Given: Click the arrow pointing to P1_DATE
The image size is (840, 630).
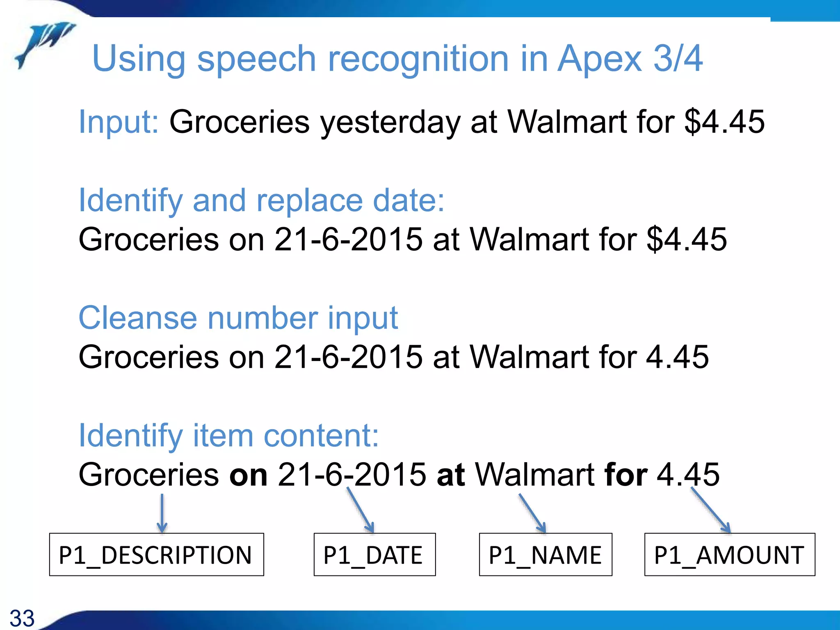Looking at the screenshot, I should pos(360,510).
